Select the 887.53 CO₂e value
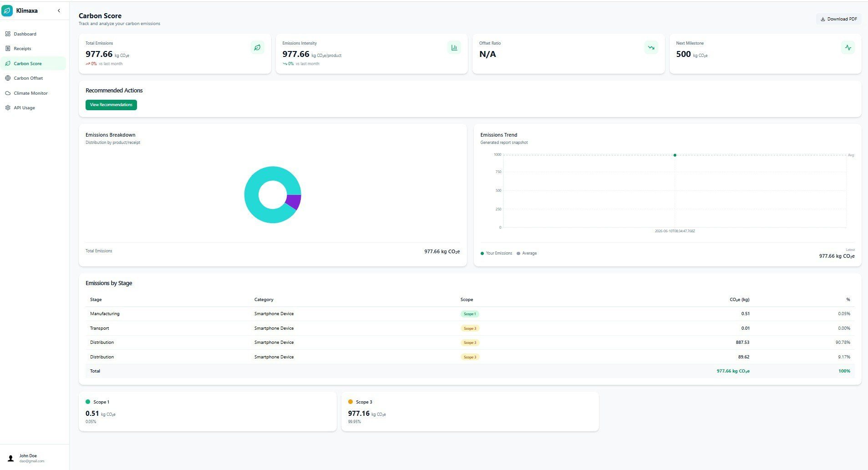The image size is (868, 470). click(742, 342)
